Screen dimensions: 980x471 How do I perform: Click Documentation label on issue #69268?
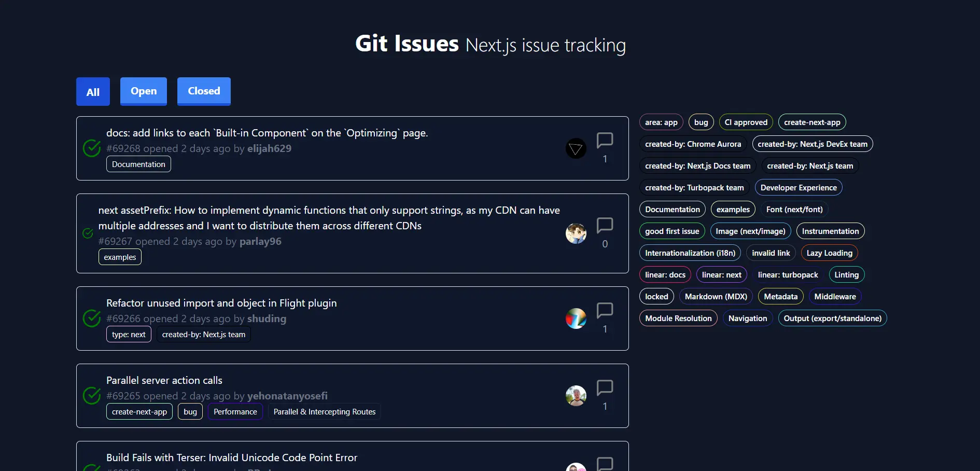click(x=138, y=164)
